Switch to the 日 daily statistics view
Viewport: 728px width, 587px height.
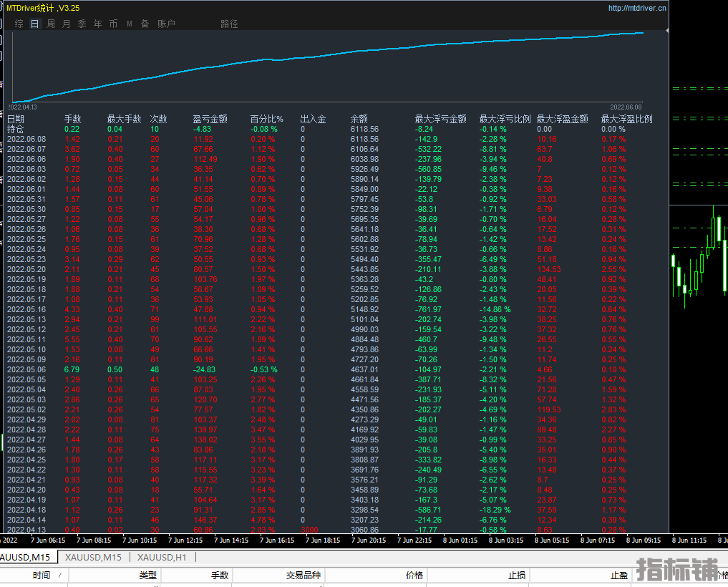click(34, 24)
